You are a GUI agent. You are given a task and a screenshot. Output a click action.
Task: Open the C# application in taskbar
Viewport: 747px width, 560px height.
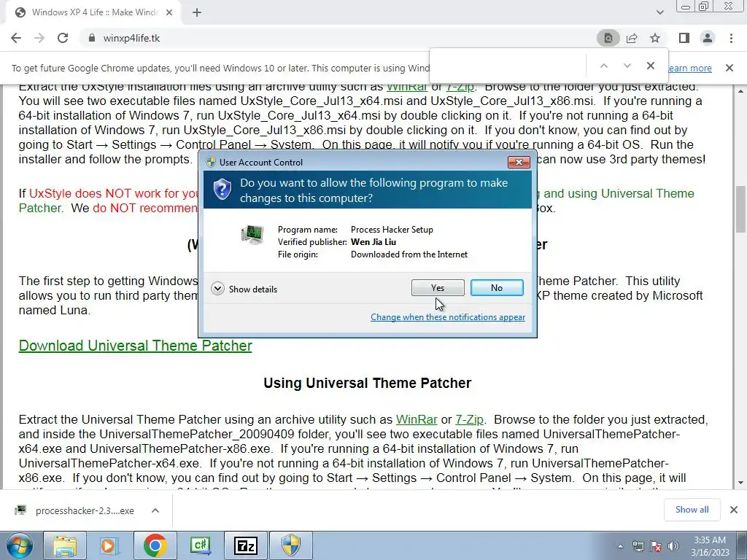click(200, 545)
